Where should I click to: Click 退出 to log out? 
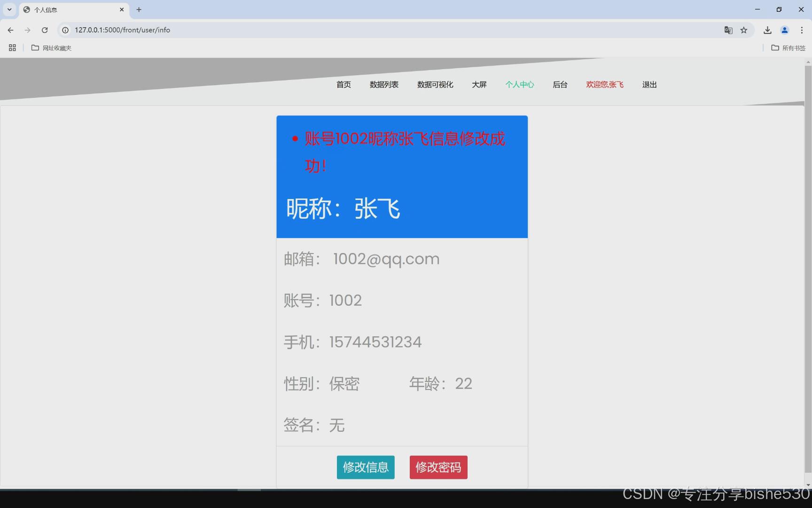(649, 85)
